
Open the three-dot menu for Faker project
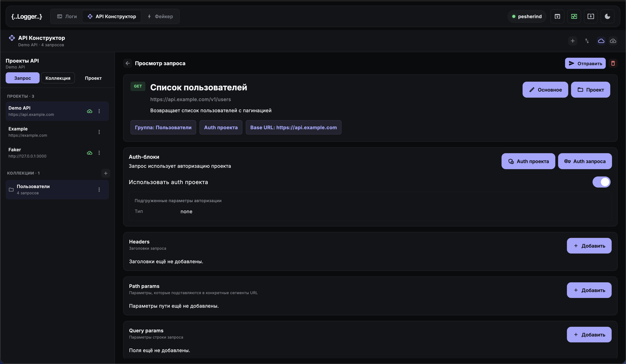[99, 153]
